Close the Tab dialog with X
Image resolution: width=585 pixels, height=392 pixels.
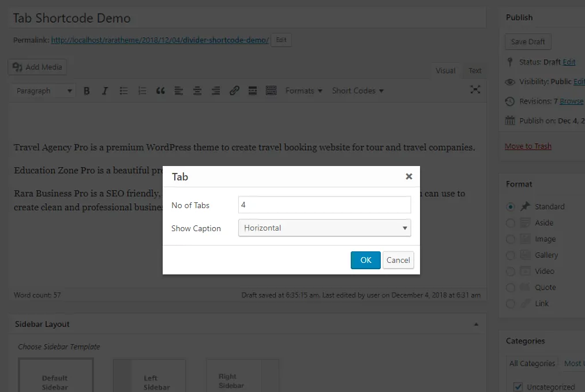[x=409, y=176]
